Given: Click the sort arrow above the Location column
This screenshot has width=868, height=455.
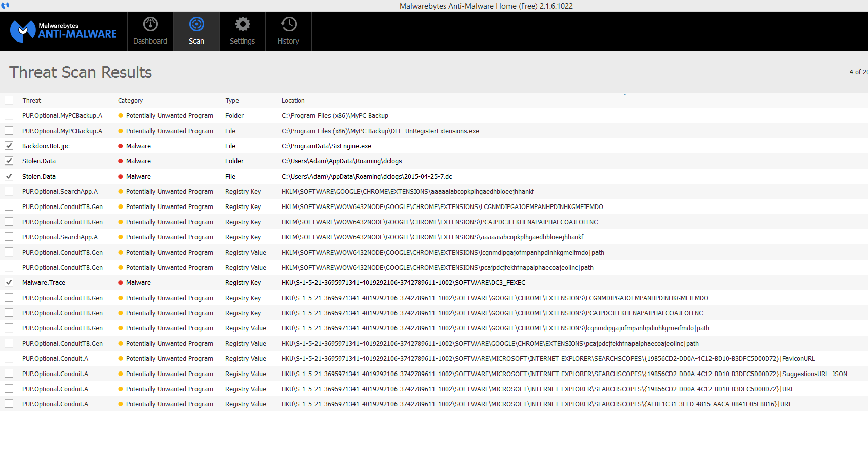Looking at the screenshot, I should tap(625, 94).
